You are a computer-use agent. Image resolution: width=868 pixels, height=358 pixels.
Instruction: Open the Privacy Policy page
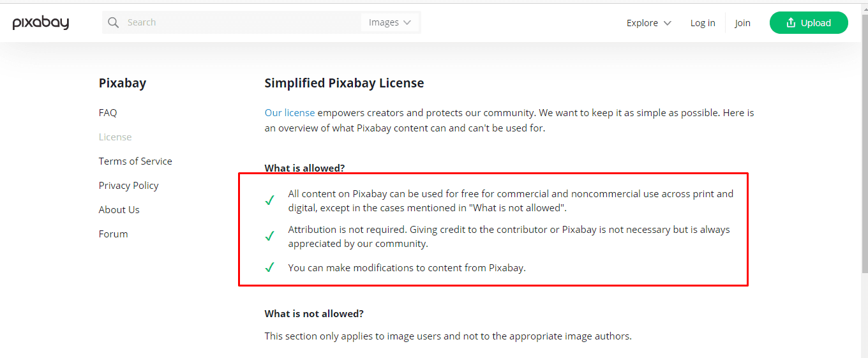click(x=128, y=186)
